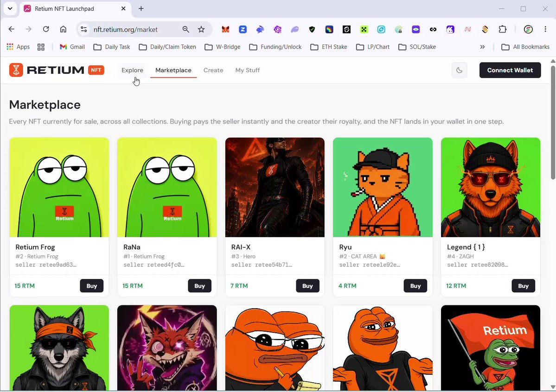Open the Chrome three-dot menu
Screen dimensions: 556x392
545,29
